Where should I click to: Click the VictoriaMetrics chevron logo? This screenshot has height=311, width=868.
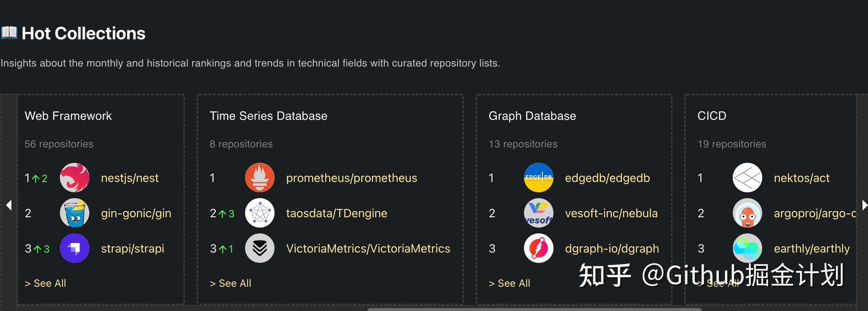pos(260,249)
